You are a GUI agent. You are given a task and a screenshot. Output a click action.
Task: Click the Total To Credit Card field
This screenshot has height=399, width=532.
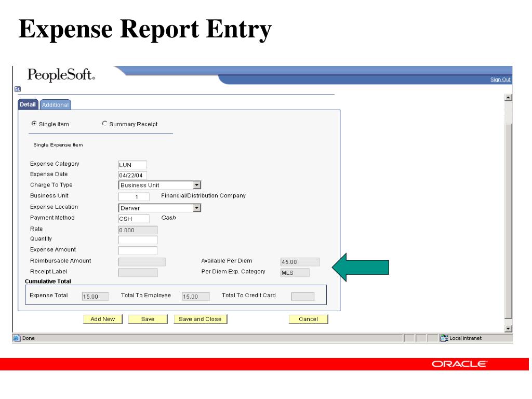[303, 297]
